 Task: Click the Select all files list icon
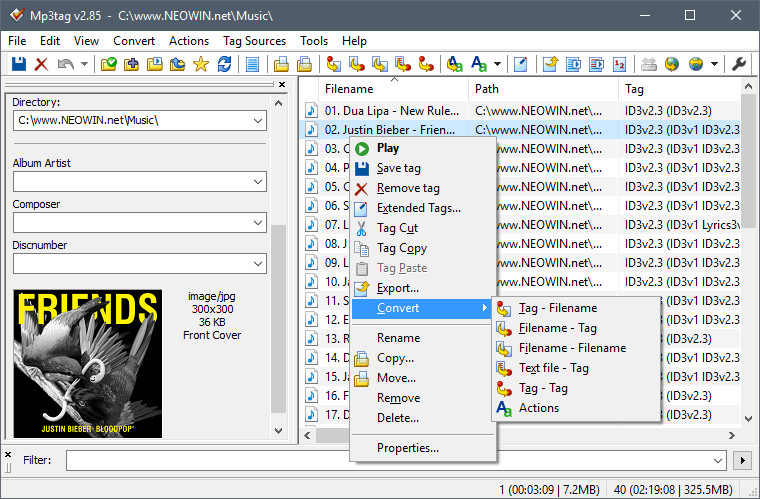(253, 64)
